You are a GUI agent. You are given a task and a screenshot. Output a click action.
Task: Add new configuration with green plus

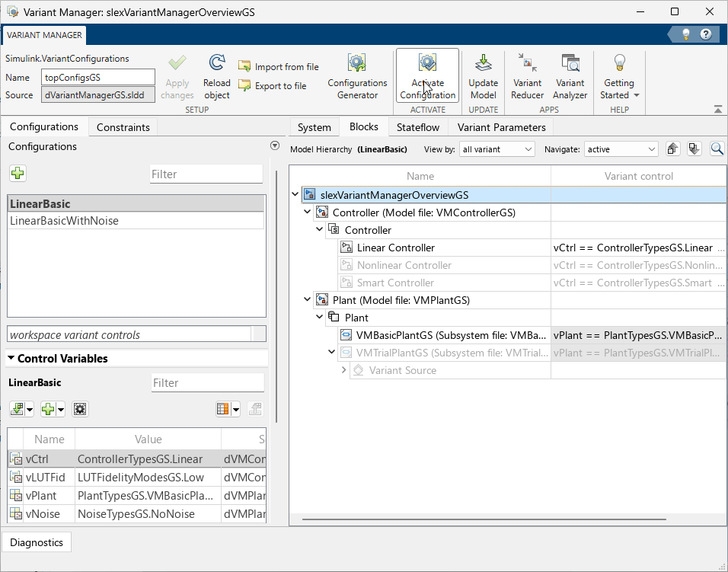click(x=18, y=174)
